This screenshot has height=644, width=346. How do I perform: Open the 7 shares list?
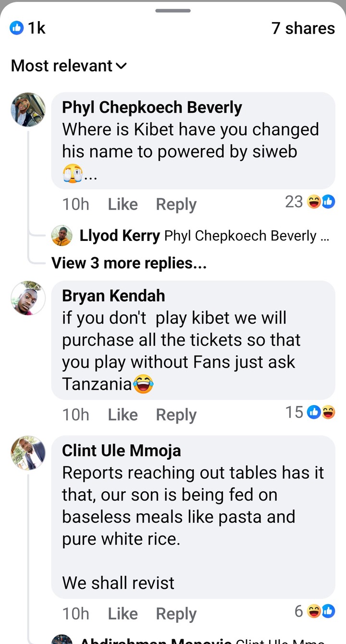point(303,28)
